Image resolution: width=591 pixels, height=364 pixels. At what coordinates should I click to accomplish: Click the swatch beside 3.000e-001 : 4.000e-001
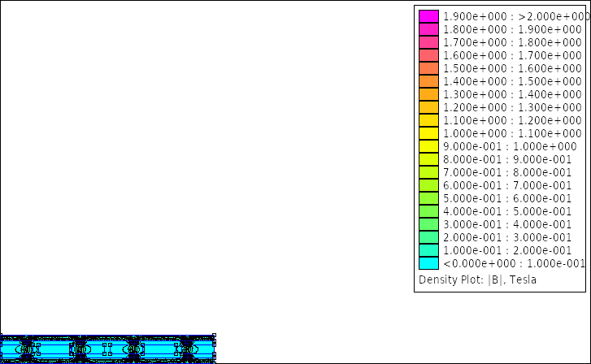(x=428, y=224)
